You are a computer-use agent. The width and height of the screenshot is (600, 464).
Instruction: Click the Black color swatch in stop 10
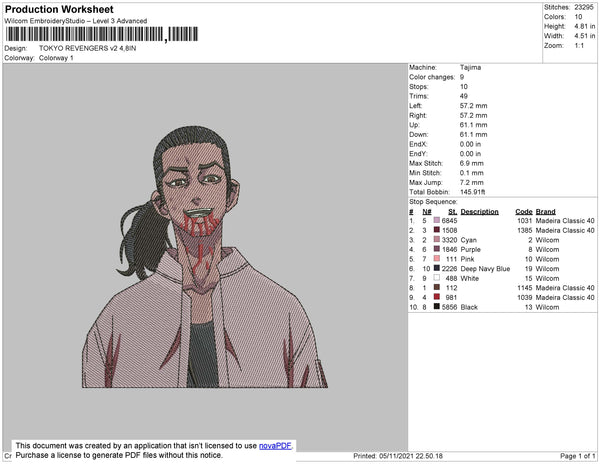437,306
